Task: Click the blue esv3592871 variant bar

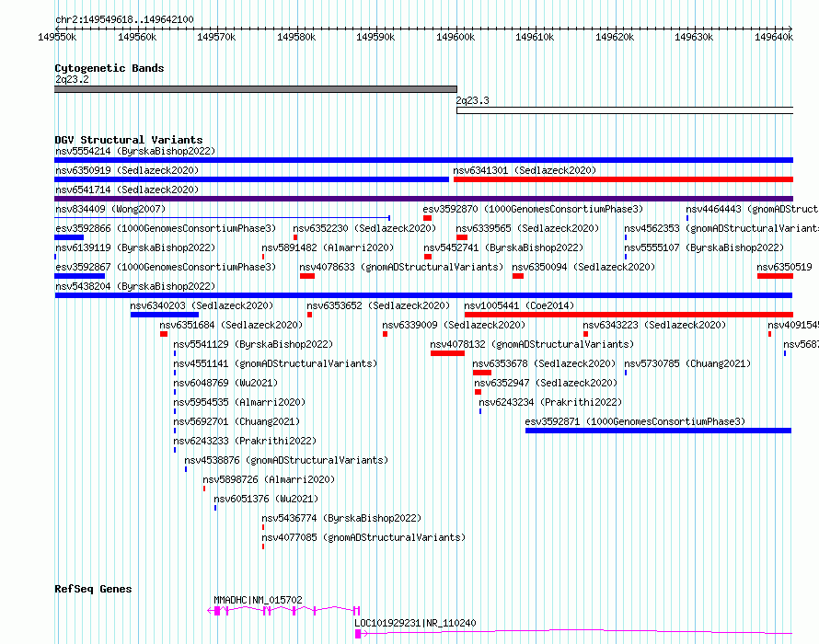Action: pyautogui.click(x=658, y=431)
